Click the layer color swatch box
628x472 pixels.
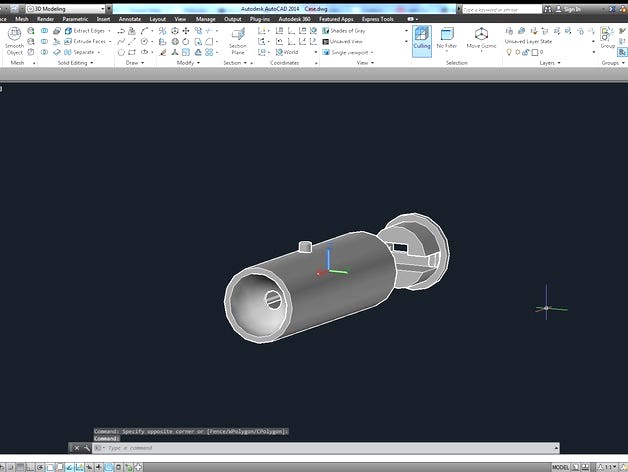(x=537, y=52)
